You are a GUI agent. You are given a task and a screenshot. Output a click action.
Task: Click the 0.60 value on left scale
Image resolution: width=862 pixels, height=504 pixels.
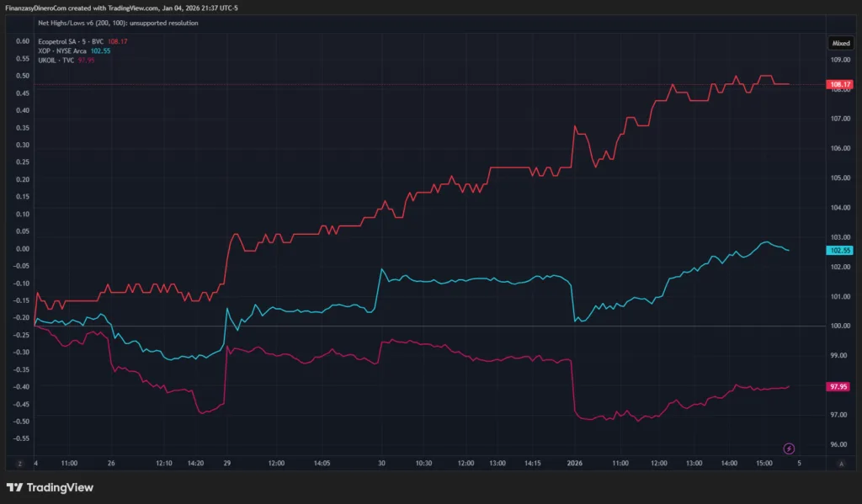[x=22, y=41]
